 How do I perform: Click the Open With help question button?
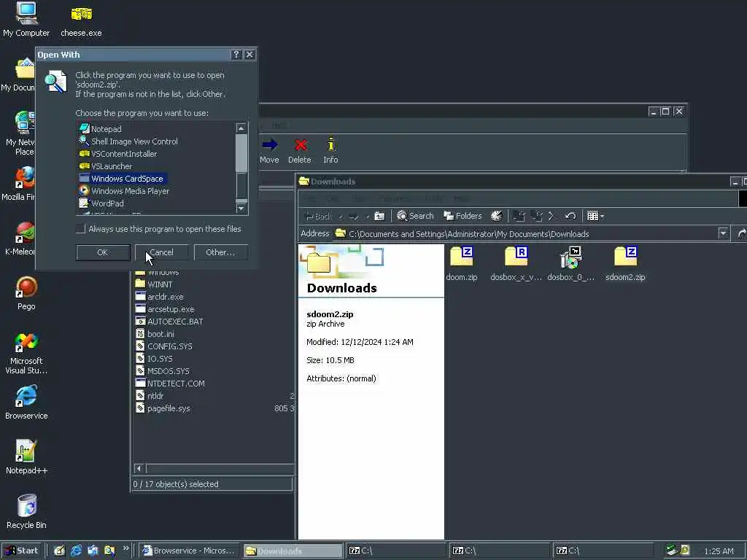pyautogui.click(x=236, y=55)
